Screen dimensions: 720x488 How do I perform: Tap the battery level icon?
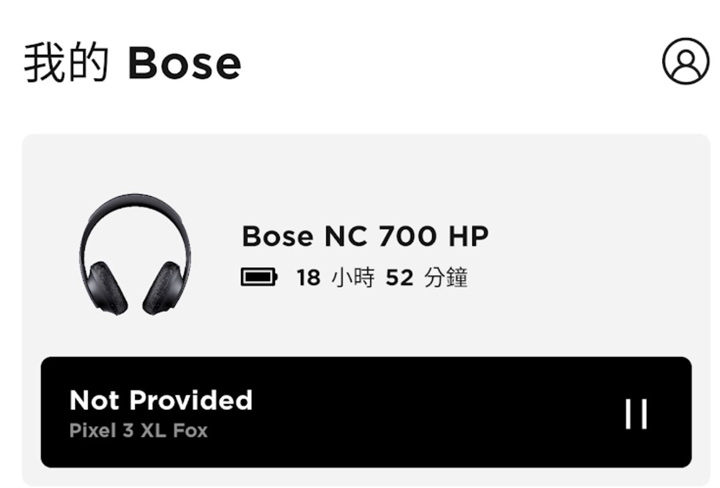click(x=259, y=277)
